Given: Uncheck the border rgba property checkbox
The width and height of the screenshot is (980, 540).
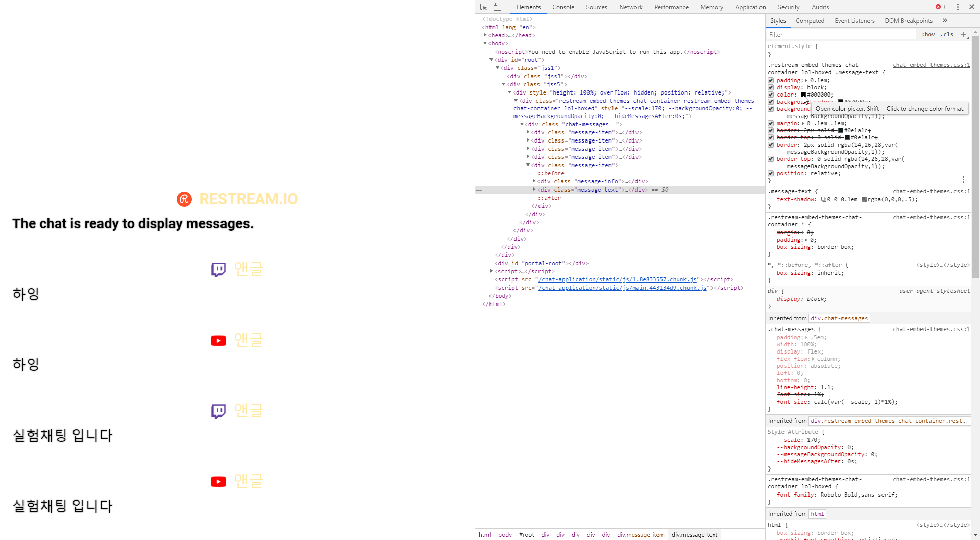Looking at the screenshot, I should click(x=771, y=145).
